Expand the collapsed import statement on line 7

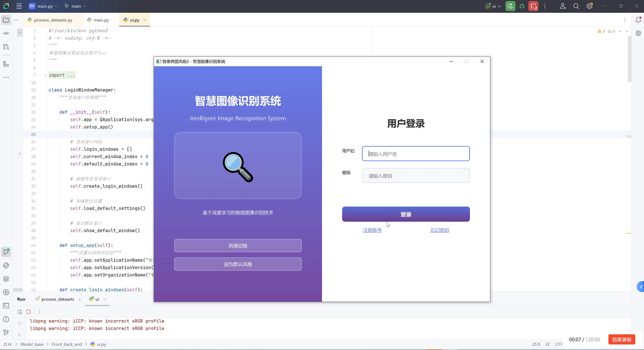[45, 75]
